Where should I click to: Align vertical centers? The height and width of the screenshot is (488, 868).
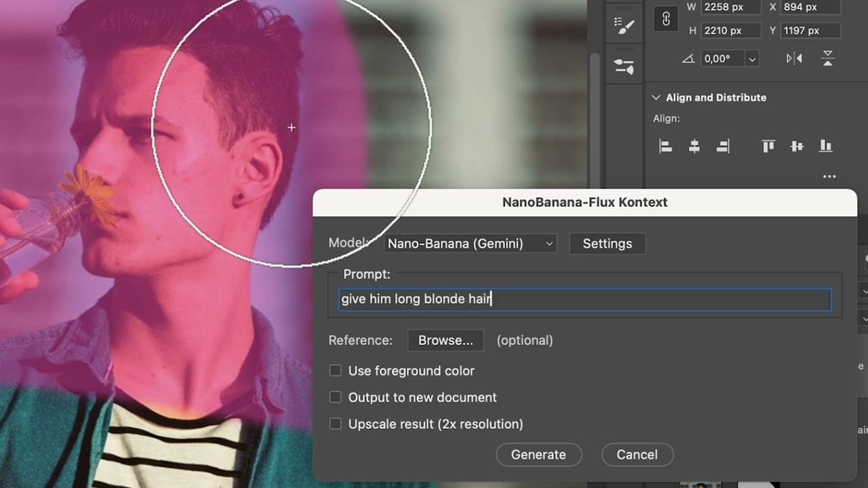tap(797, 146)
